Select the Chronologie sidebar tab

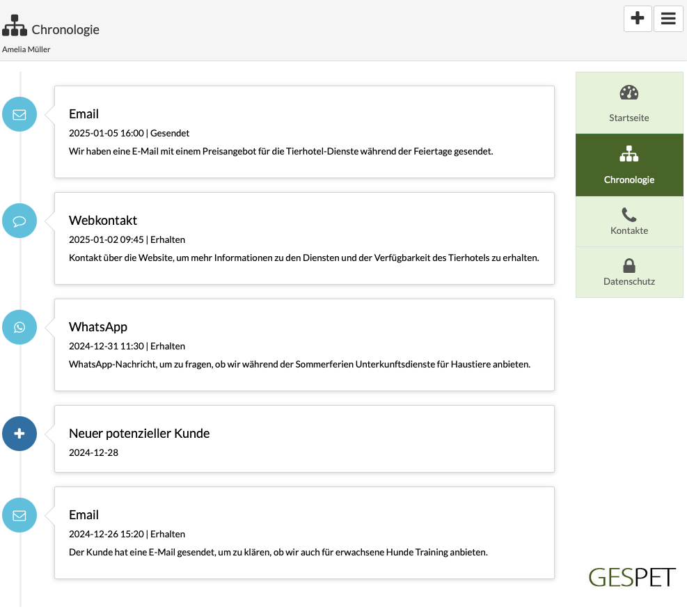629,165
